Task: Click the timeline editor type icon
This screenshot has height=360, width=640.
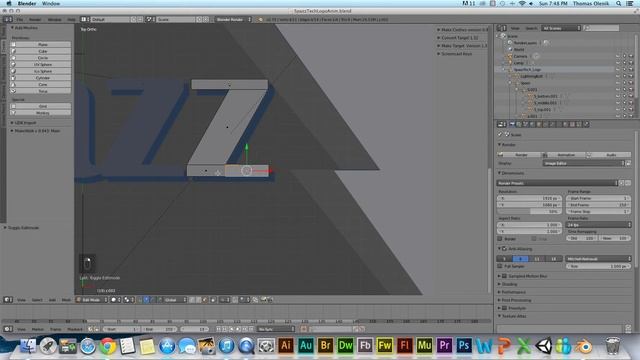Action: [8, 329]
